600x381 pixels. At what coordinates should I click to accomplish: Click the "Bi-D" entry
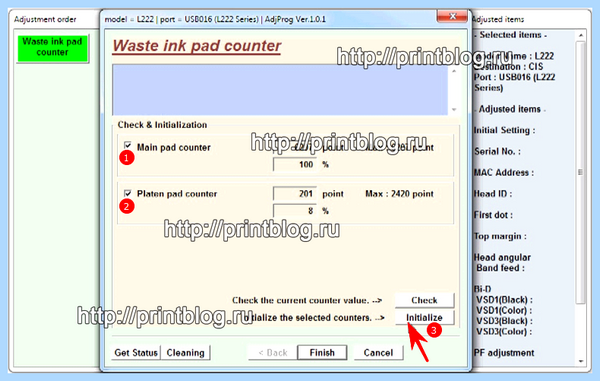pyautogui.click(x=483, y=289)
